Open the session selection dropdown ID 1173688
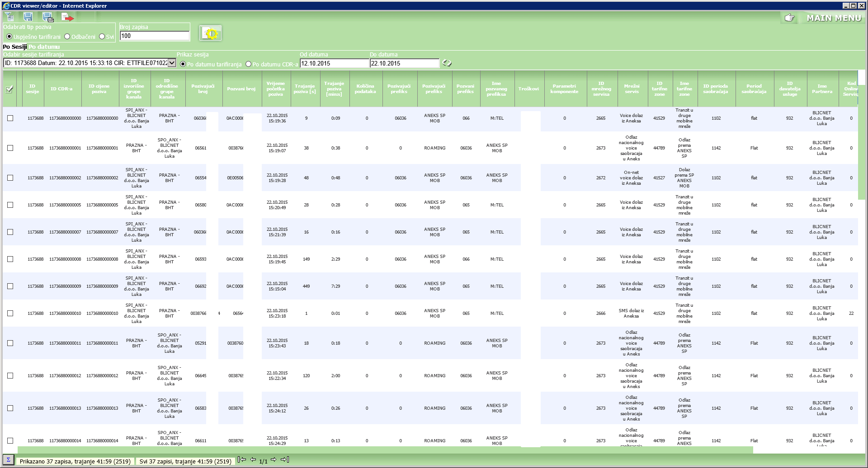This screenshot has height=468, width=868. pos(90,63)
